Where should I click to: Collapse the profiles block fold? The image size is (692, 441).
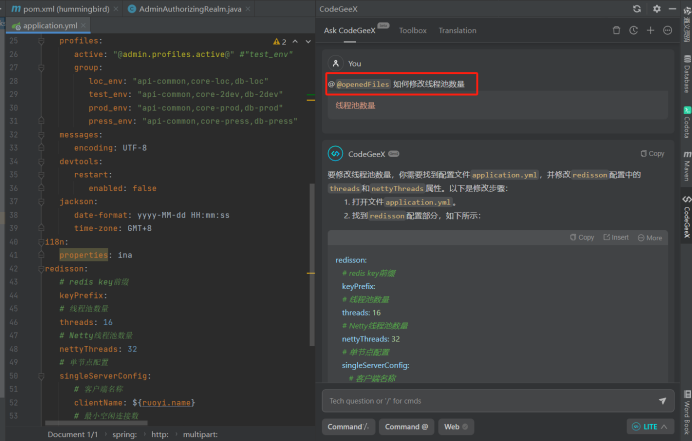(x=41, y=41)
